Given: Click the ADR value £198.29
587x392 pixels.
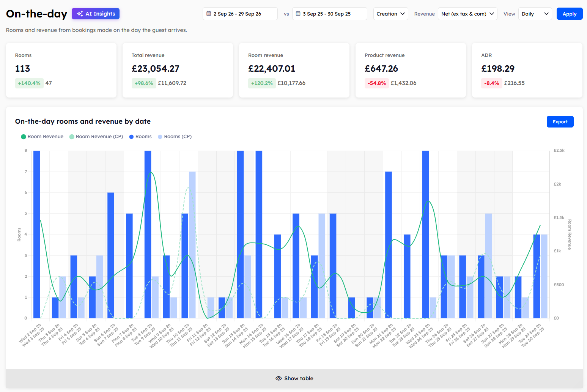Looking at the screenshot, I should pyautogui.click(x=498, y=69).
